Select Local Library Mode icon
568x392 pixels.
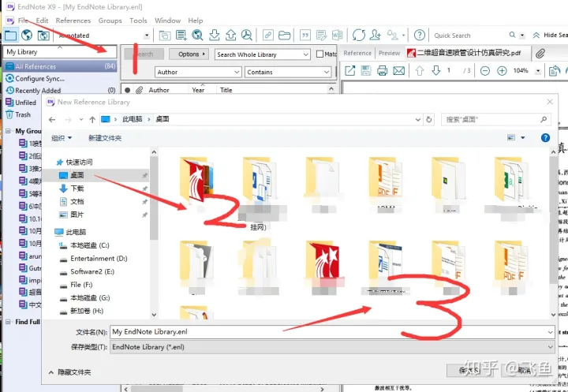click(x=10, y=35)
